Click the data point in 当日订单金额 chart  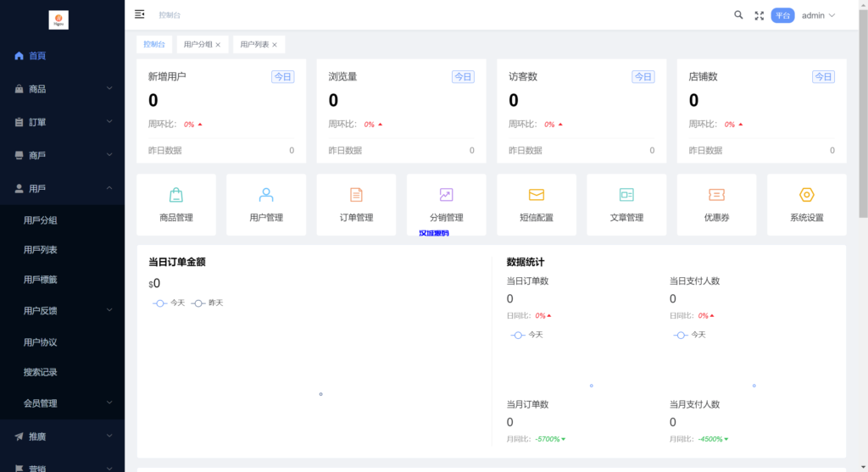click(x=320, y=394)
